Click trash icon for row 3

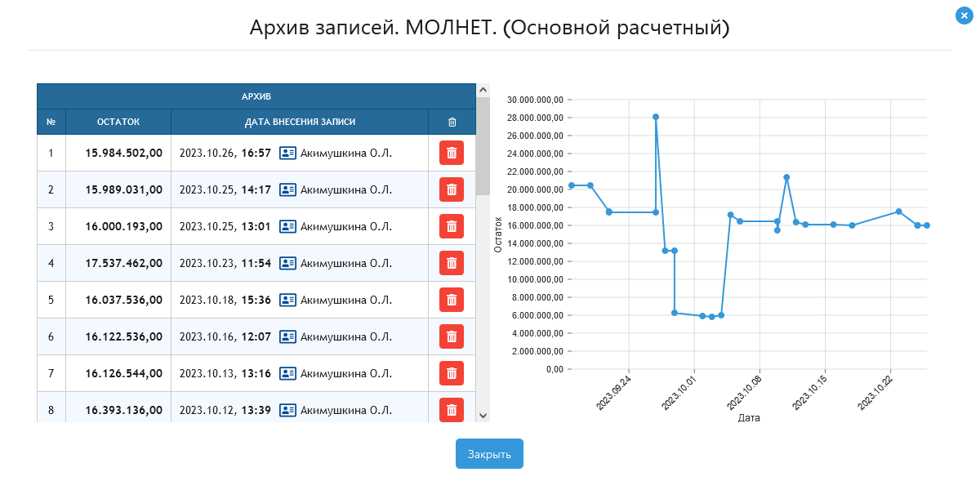click(x=452, y=226)
